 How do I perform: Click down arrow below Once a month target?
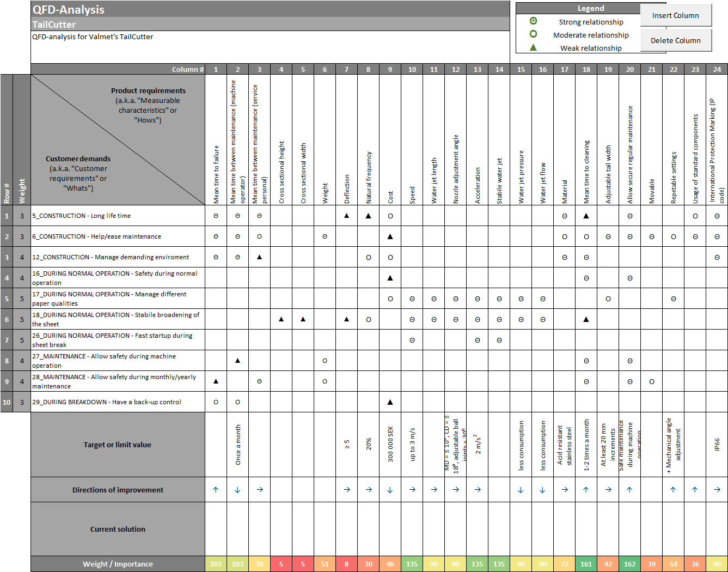[x=237, y=490]
